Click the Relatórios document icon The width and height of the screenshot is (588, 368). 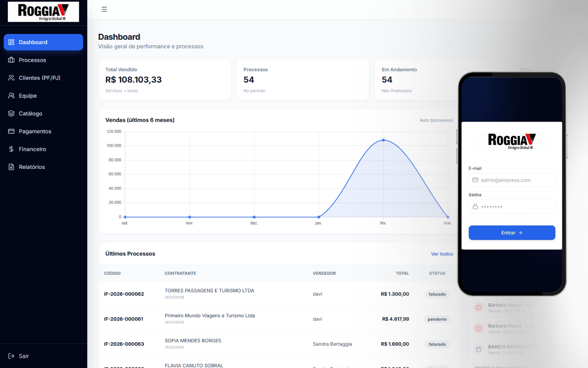point(11,167)
